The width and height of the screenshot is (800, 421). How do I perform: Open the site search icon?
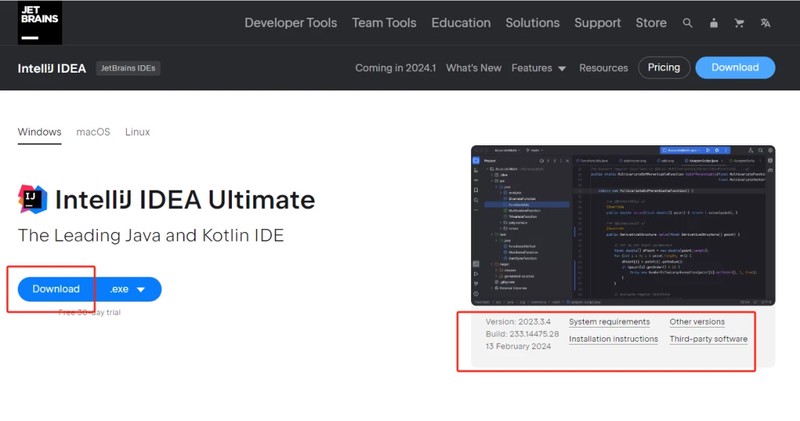point(688,23)
